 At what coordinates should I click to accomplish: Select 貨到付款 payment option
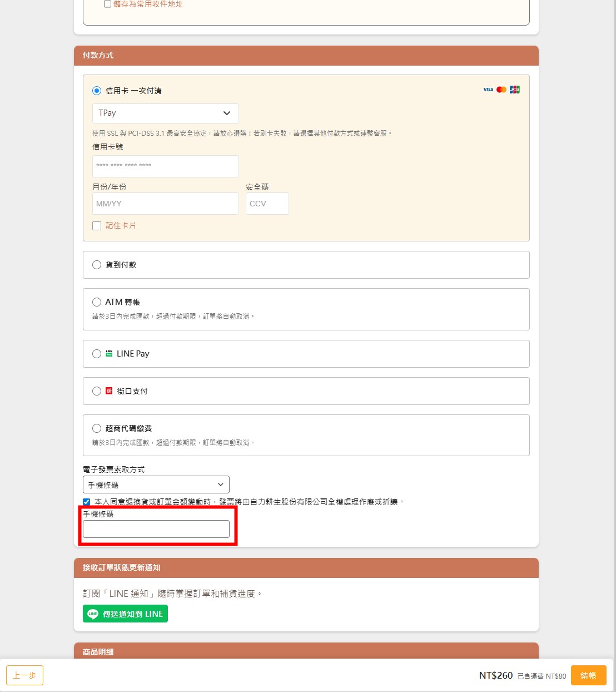(x=97, y=265)
